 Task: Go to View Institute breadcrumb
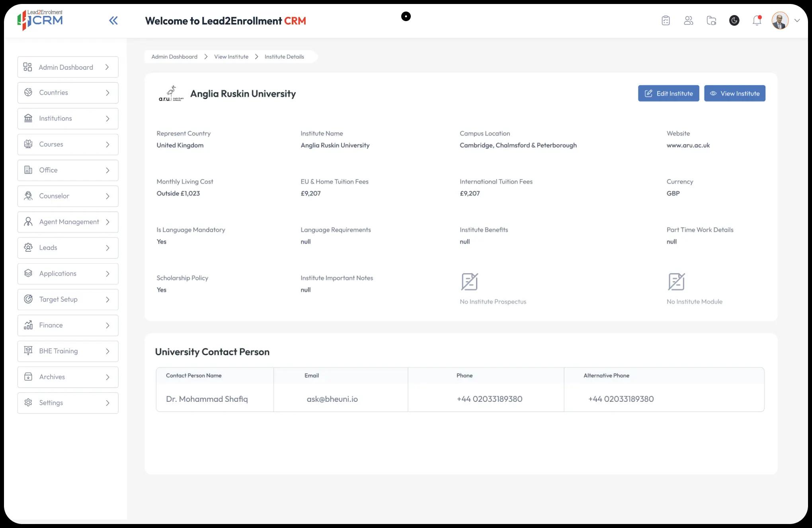231,57
